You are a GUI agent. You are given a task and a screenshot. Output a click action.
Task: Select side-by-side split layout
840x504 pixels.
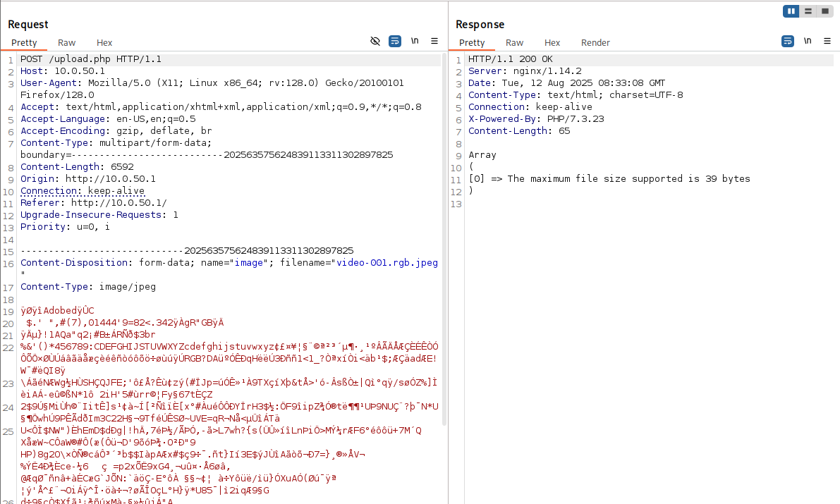[791, 11]
